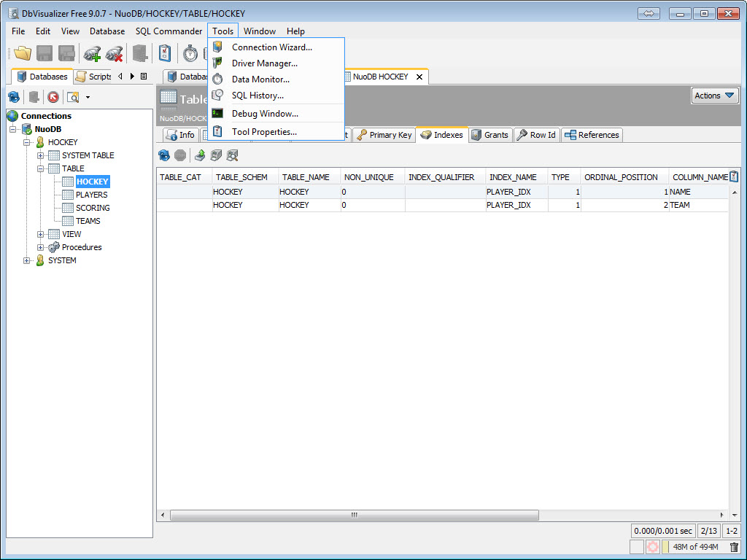Select Debug Window... from Tools menu
Viewport: 747px width, 560px height.
tap(276, 113)
